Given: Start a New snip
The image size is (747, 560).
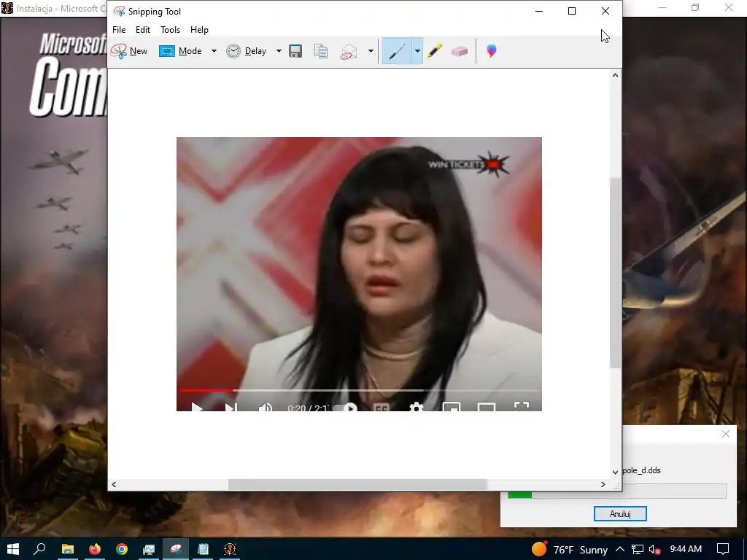Looking at the screenshot, I should click(x=129, y=51).
